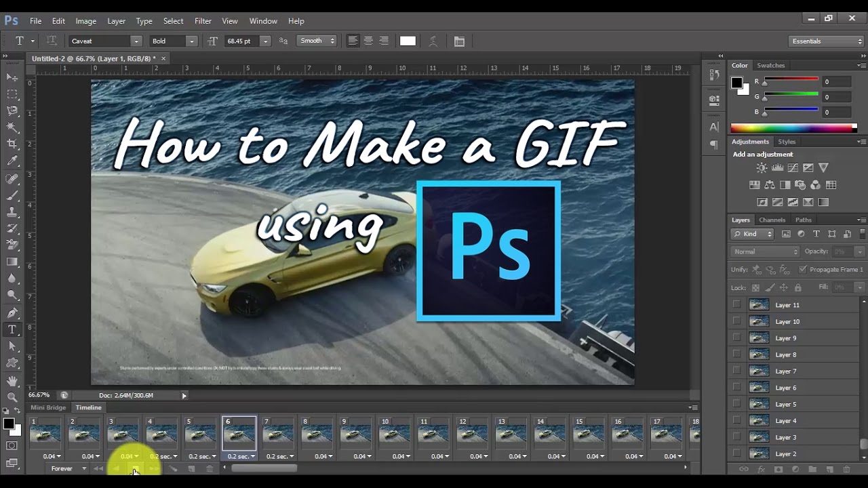Open the Normal blend mode dropdown
This screenshot has height=488, width=868.
(766, 251)
